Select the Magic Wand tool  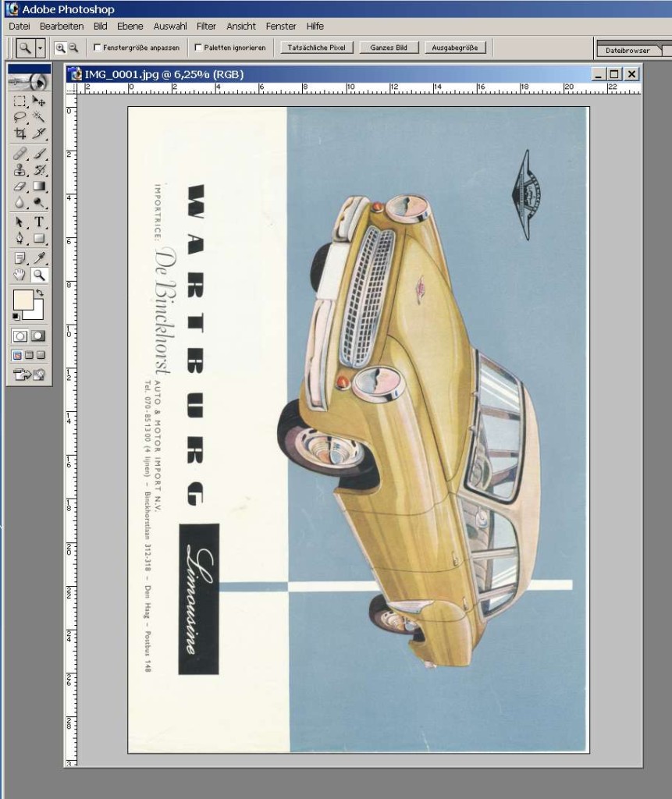(39, 117)
